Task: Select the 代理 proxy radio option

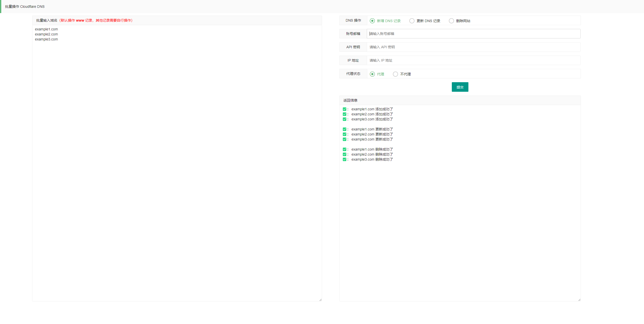Action: pos(377,74)
